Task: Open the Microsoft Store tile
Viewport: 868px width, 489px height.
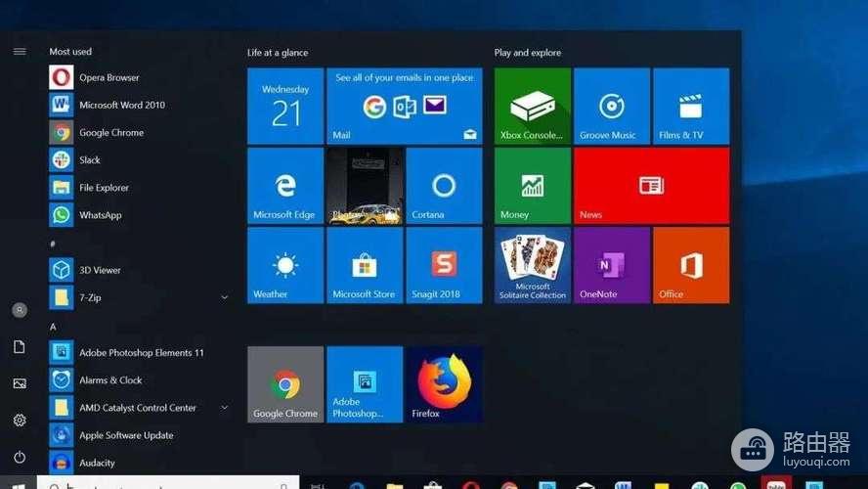Action: 365,265
